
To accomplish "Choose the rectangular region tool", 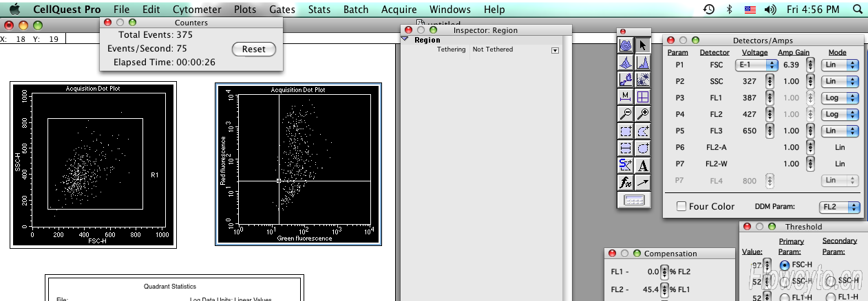I will tap(626, 131).
